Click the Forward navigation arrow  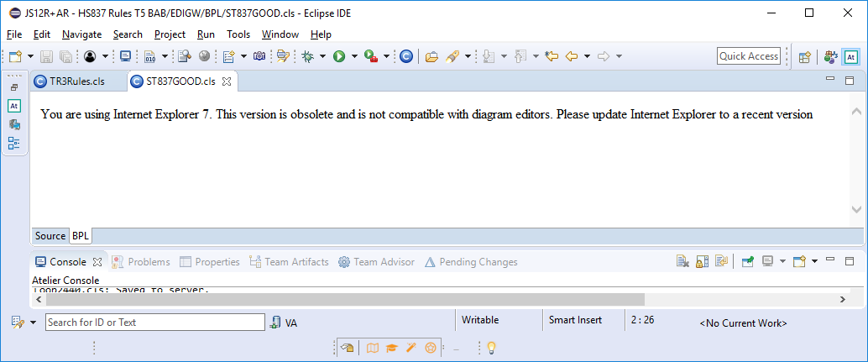point(604,56)
